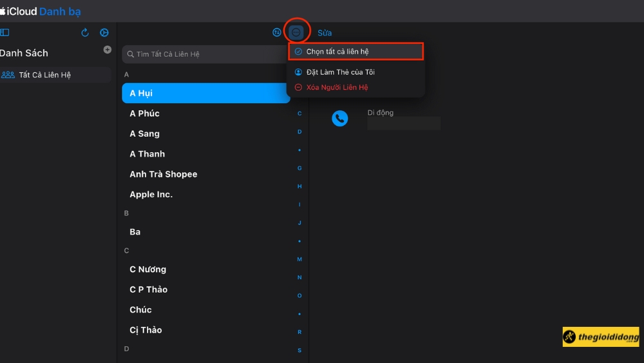The width and height of the screenshot is (644, 363).
Task: Click the sort order arrows icon
Action: coord(277,32)
